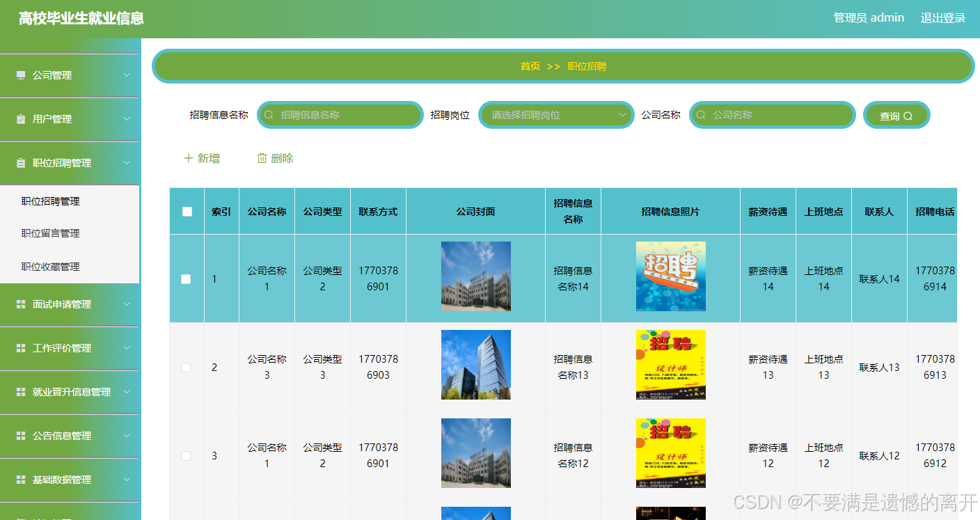Open company cover photo in row 2

coord(476,365)
